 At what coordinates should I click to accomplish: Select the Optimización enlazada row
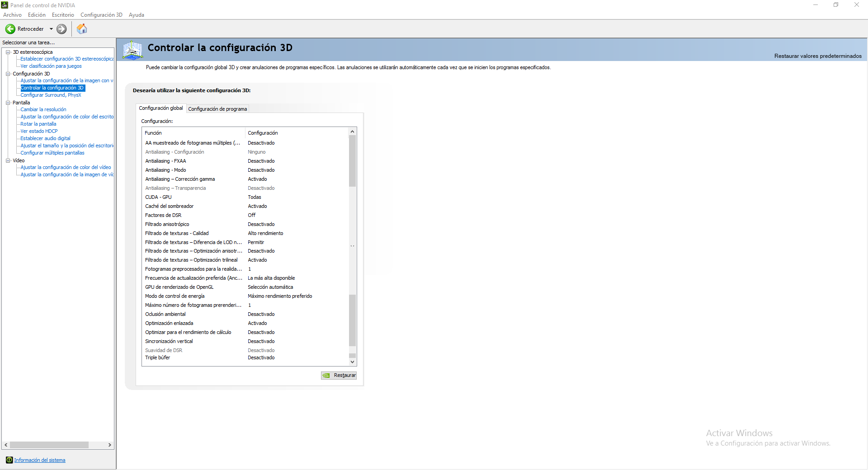click(x=245, y=323)
